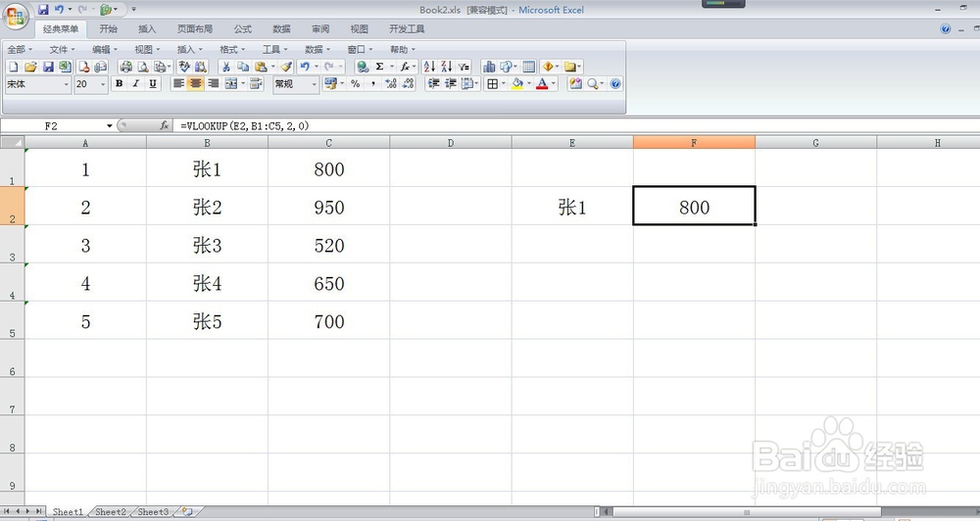Click the Decrease Decimal icon
The image size is (980, 521).
pos(408,83)
